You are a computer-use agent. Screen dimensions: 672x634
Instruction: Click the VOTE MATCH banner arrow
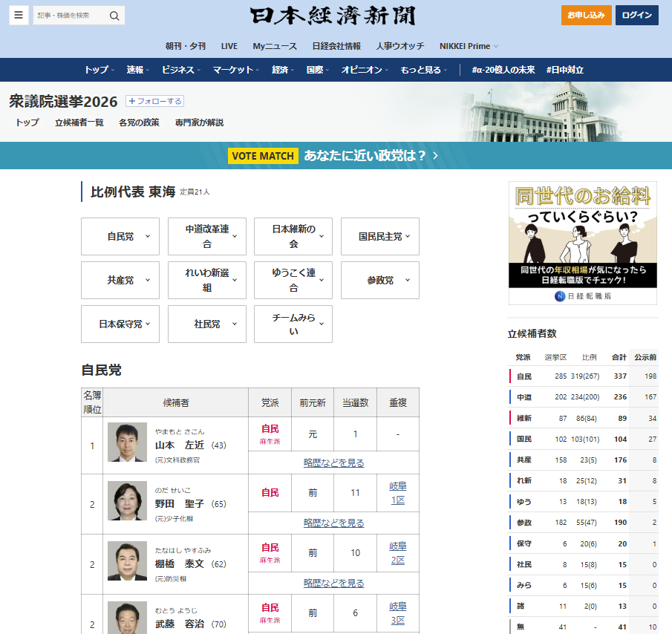pyautogui.click(x=435, y=156)
